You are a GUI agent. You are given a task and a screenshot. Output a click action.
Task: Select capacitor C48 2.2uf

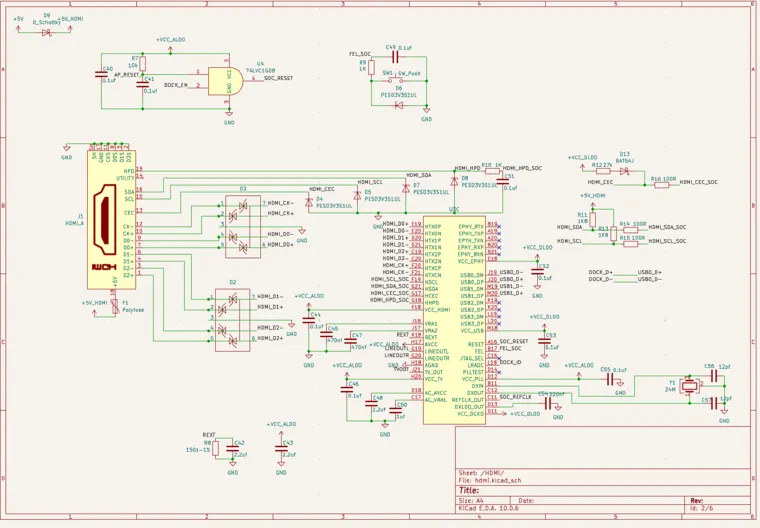point(371,403)
